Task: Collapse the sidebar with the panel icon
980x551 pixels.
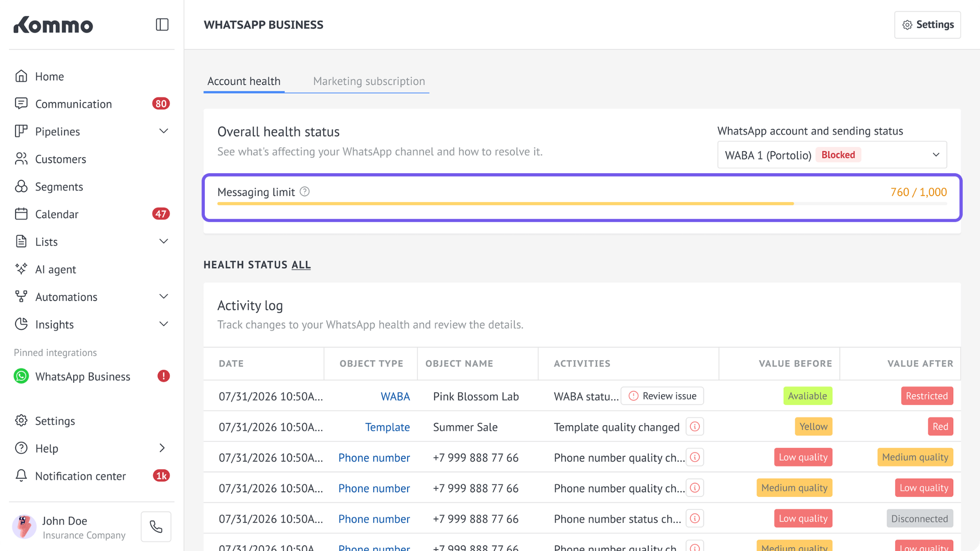Action: (x=162, y=24)
